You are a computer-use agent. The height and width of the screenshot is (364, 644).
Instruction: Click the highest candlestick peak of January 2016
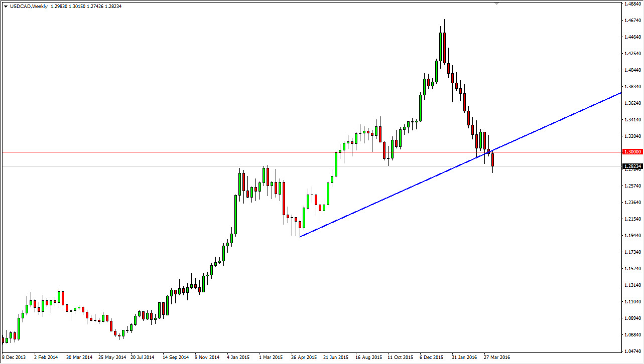click(444, 19)
